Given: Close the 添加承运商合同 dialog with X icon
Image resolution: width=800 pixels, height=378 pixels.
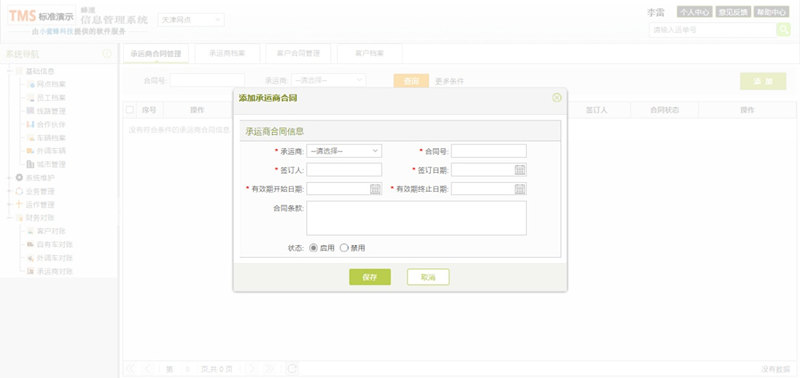Looking at the screenshot, I should click(557, 97).
